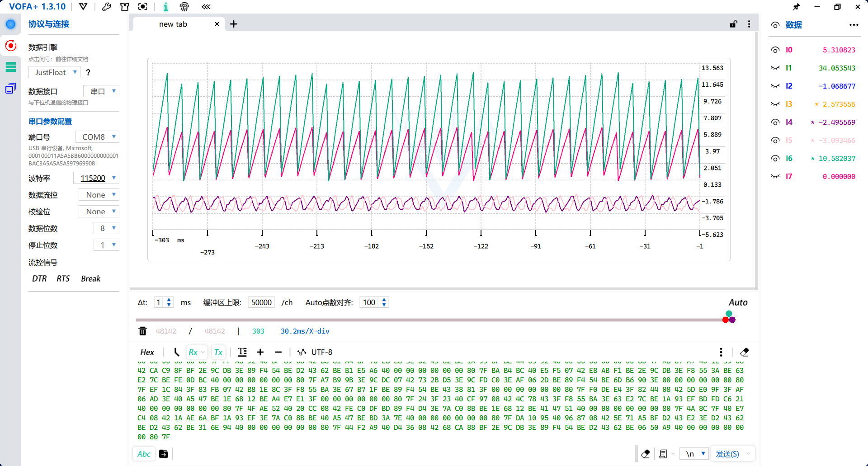Open the red record connection sidebar icon

point(10,45)
